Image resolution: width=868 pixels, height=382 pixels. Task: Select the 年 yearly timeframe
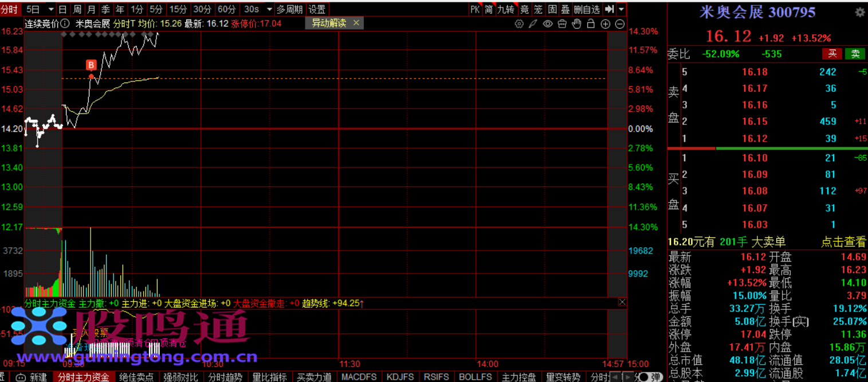120,9
